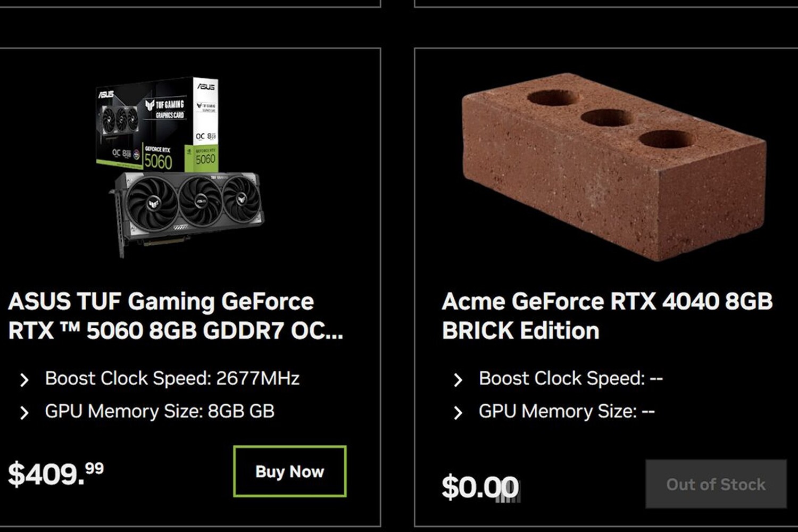Click the $0.00 price
Image resolution: width=798 pixels, height=532 pixels.
[x=480, y=487]
